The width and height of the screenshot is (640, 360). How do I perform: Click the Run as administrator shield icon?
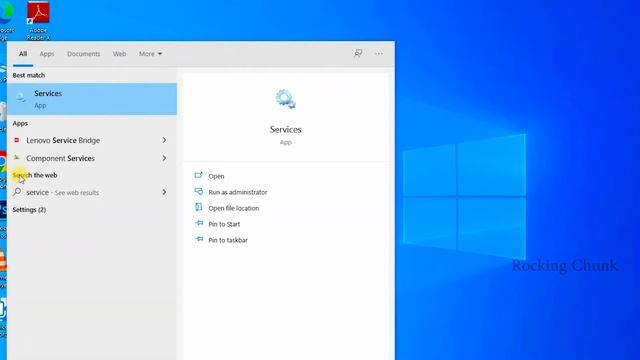(x=198, y=191)
